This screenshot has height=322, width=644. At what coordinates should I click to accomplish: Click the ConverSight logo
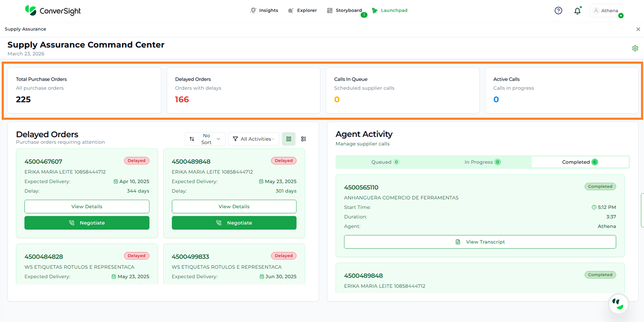click(x=53, y=11)
